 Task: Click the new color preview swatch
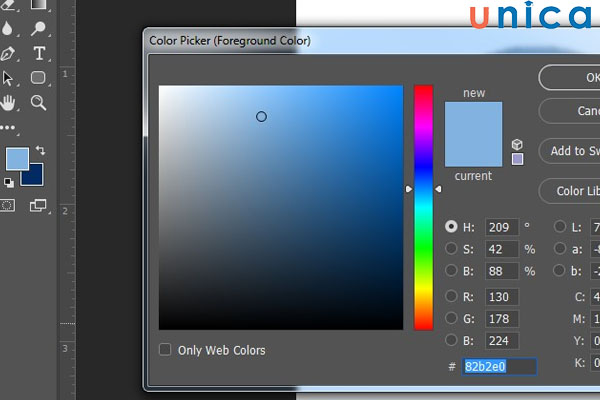473,118
